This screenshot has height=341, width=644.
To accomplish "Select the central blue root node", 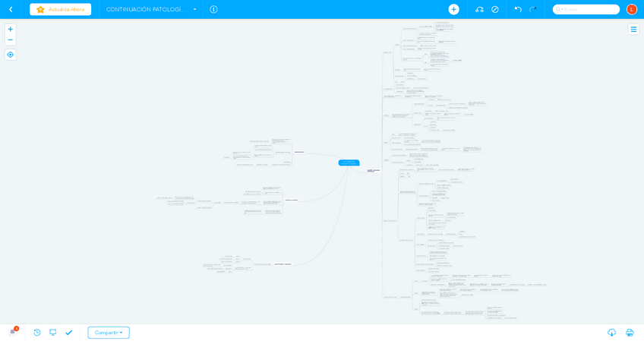I will pyautogui.click(x=349, y=163).
